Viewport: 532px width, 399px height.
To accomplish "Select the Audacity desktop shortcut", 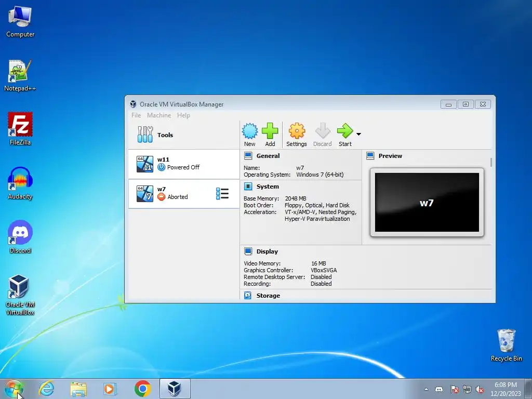I will coord(20,183).
